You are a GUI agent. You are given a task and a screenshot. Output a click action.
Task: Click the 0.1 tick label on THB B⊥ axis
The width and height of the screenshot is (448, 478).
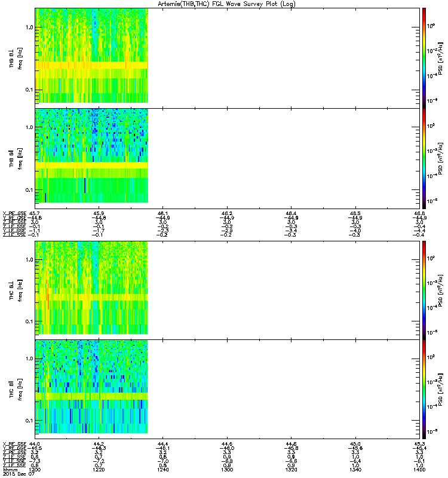(29, 90)
